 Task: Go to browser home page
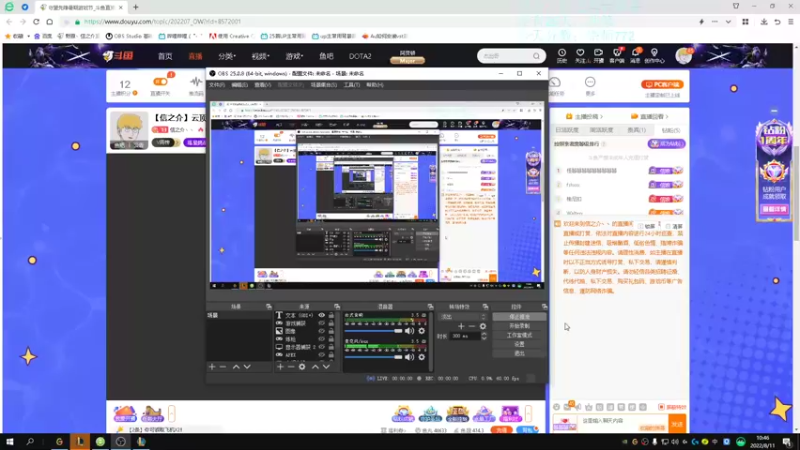pos(49,21)
